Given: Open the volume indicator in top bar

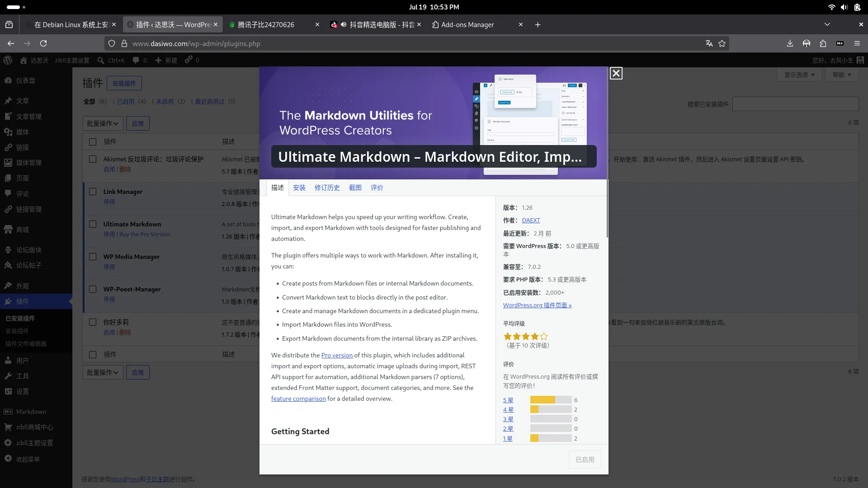Looking at the screenshot, I should (x=844, y=7).
